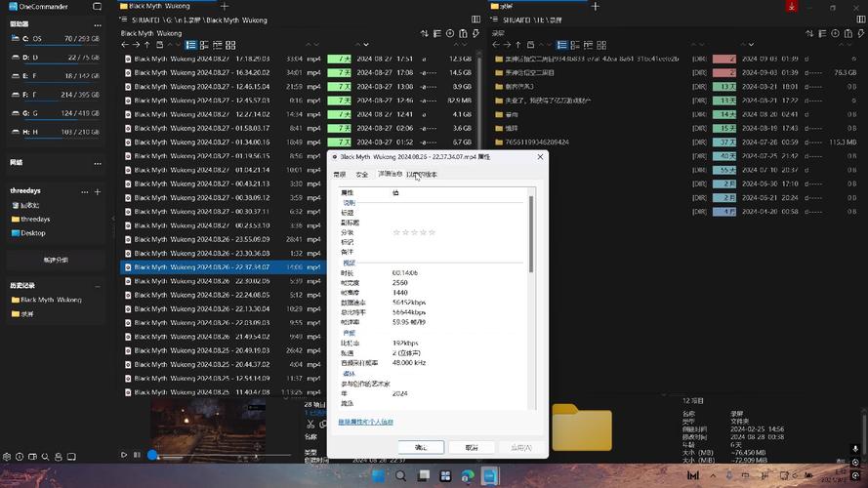Open Windows Start menu

(379, 476)
